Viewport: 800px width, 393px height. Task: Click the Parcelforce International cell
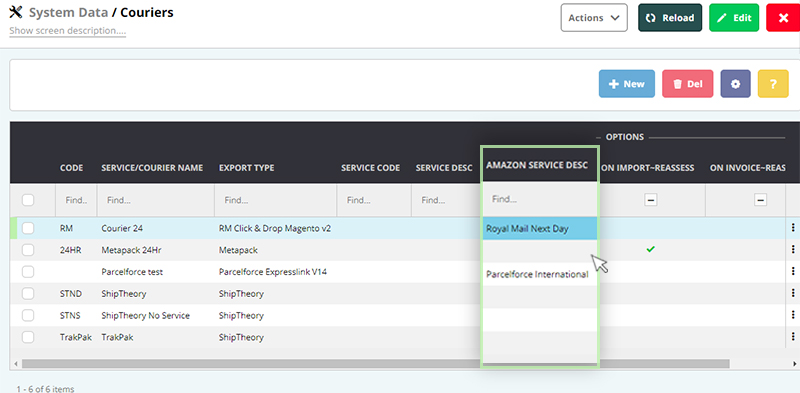540,274
